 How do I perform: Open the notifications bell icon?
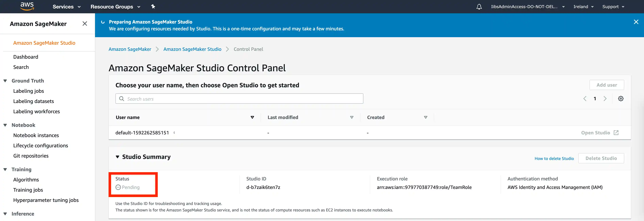pos(479,7)
